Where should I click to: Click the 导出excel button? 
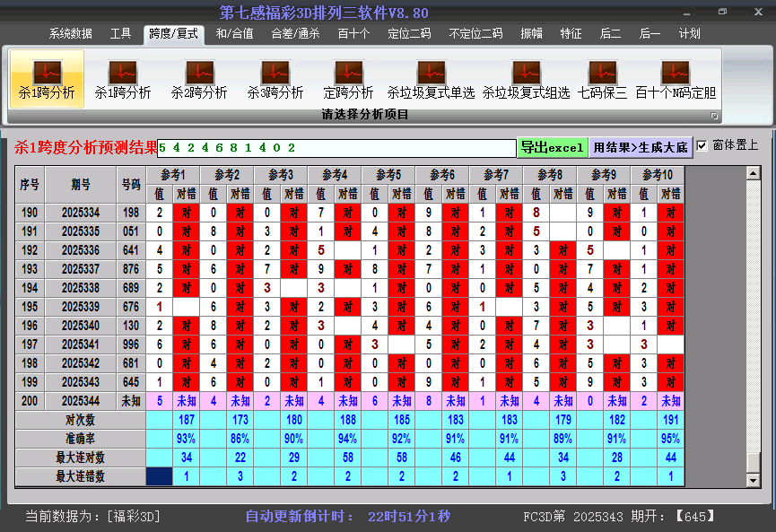pyautogui.click(x=552, y=145)
